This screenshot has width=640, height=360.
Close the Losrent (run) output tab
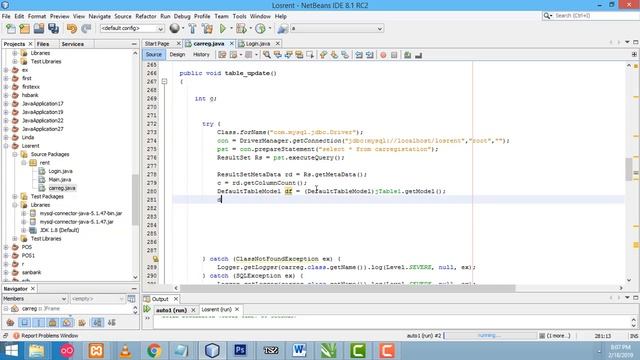[237, 309]
